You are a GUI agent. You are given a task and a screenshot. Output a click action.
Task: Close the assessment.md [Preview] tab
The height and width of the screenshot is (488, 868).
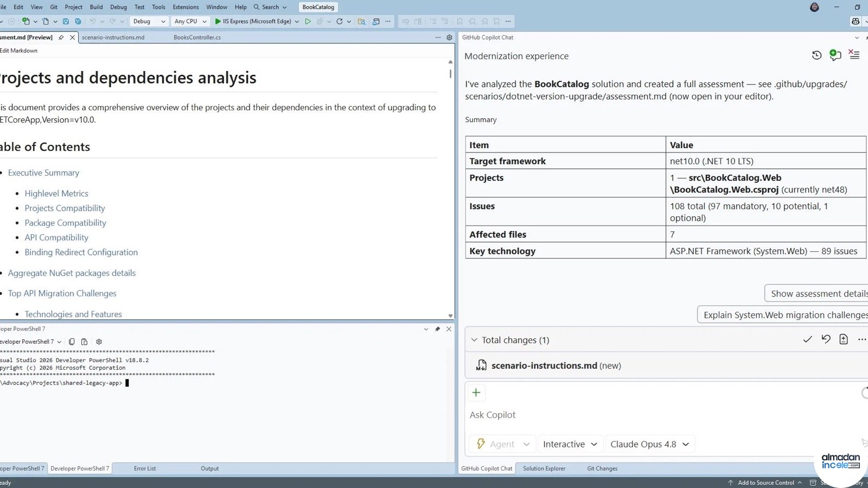72,37
